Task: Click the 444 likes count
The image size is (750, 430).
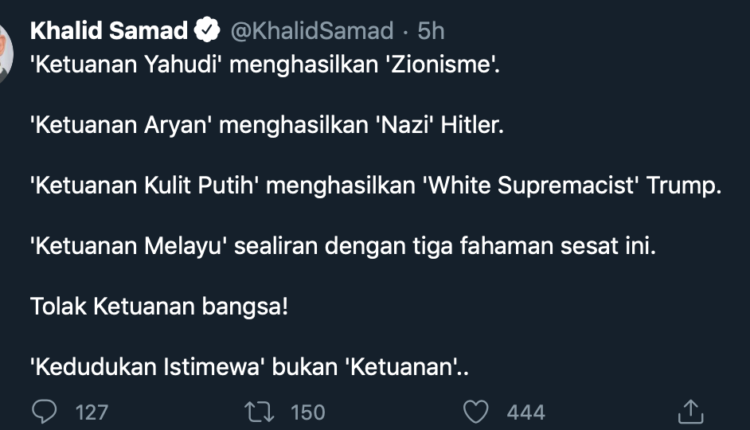Action: coord(525,412)
